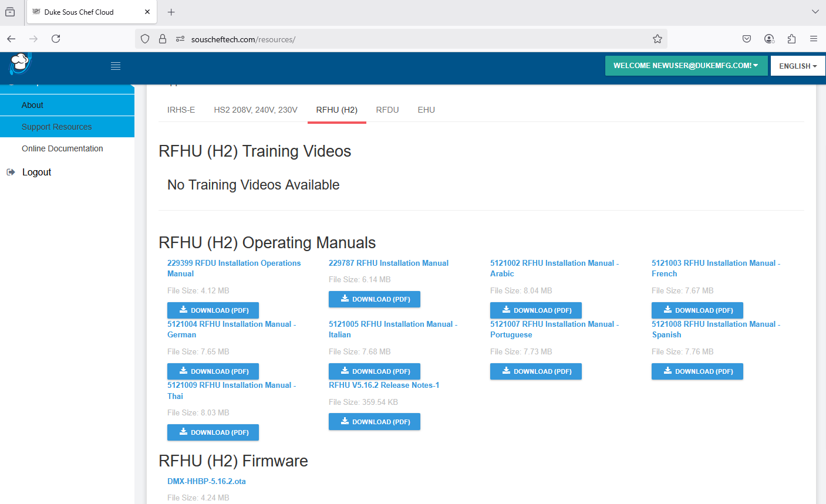
Task: Open RFHU V5.16.2 Release Notes-1 link
Action: pyautogui.click(x=384, y=385)
